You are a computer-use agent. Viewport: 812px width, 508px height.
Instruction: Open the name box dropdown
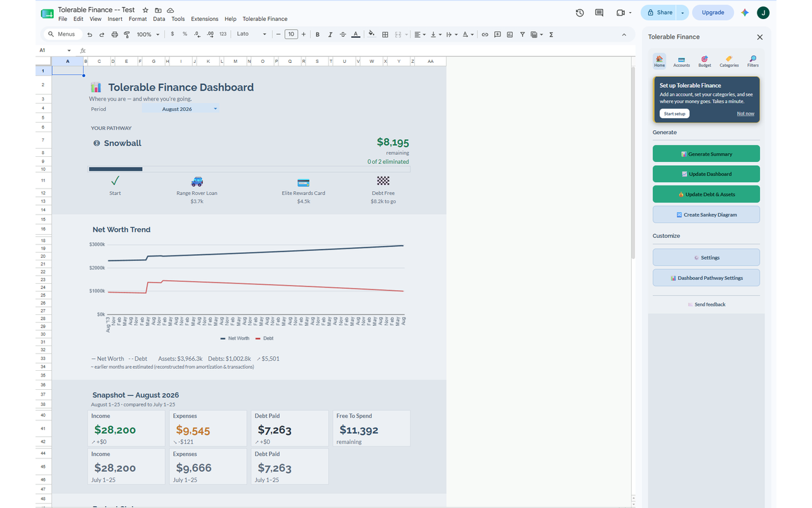point(69,50)
